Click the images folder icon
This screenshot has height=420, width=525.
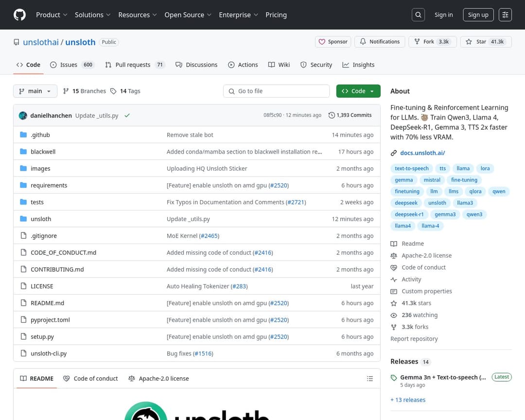pos(23,168)
